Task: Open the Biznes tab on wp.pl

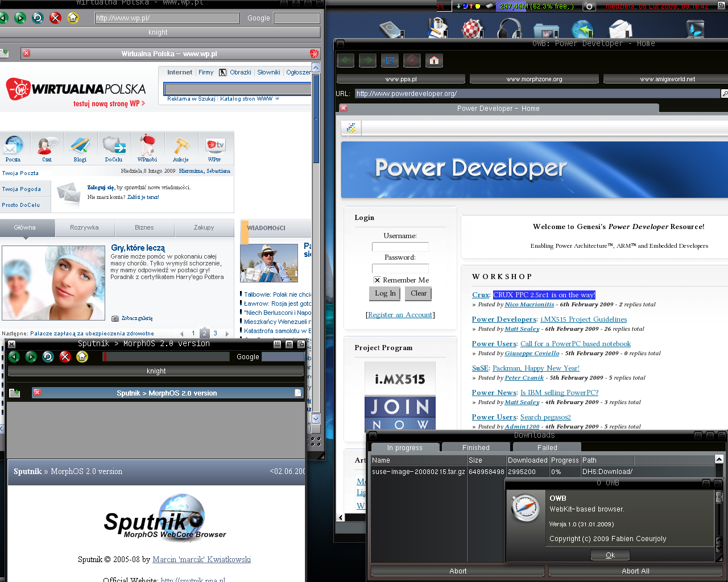Action: click(x=144, y=227)
